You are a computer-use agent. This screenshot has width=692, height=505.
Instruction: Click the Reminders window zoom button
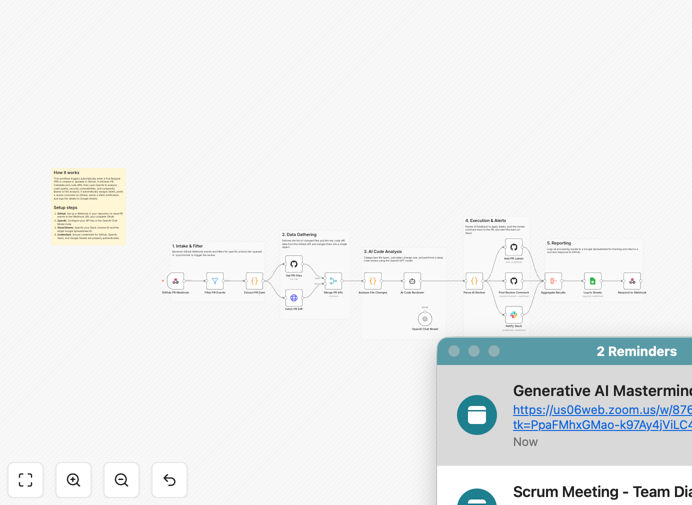point(494,351)
